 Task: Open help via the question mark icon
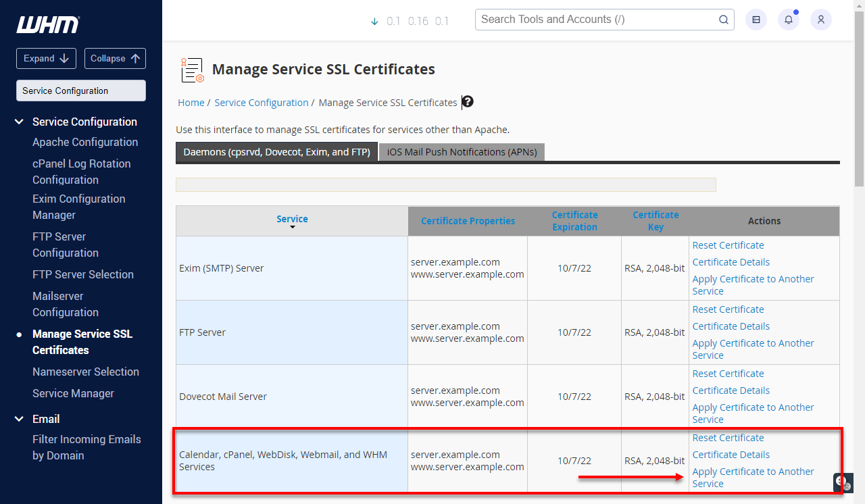click(467, 102)
